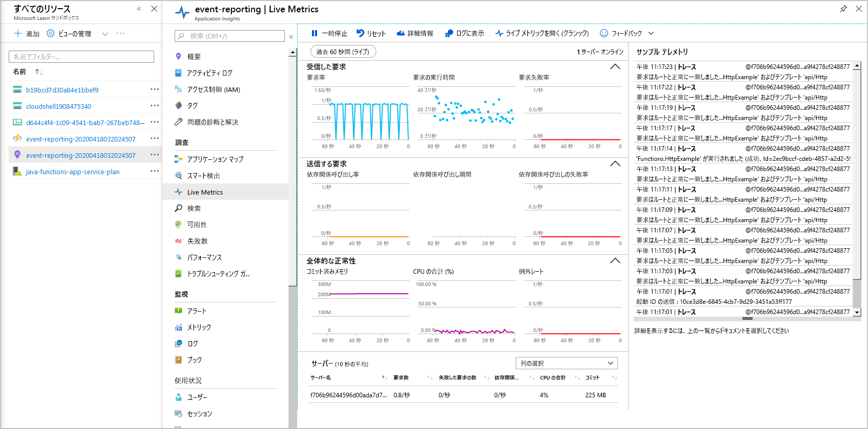Click the 追加 plus icon
This screenshot has height=429, width=868.
click(18, 33)
